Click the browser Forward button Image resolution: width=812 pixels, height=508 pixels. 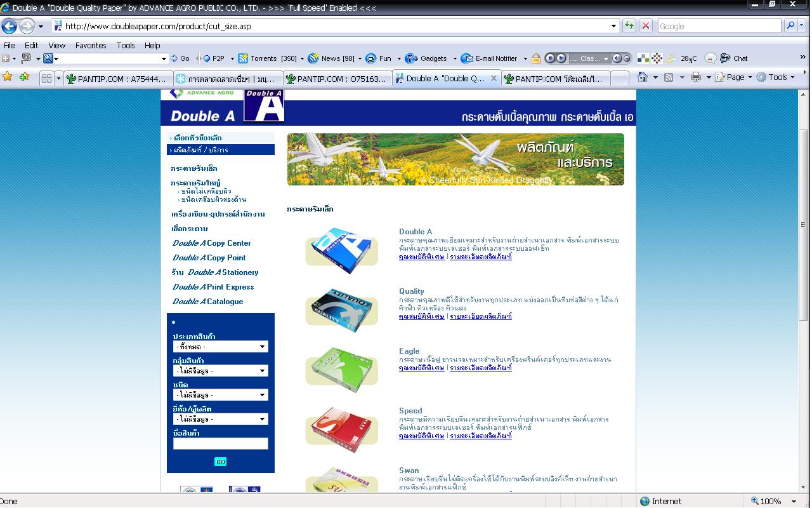coord(27,26)
